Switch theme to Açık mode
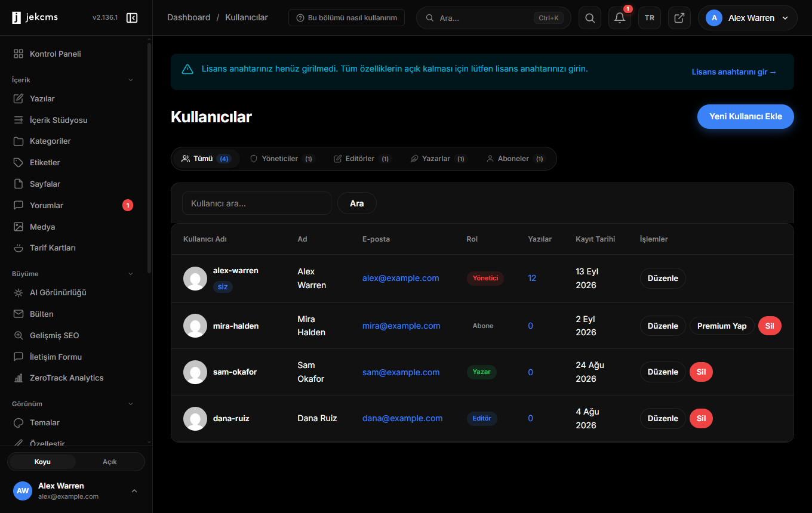The width and height of the screenshot is (812, 513). pos(110,462)
